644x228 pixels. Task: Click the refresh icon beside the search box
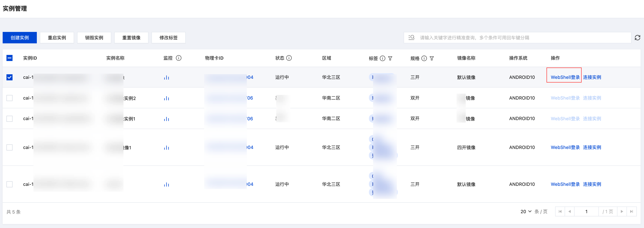637,38
